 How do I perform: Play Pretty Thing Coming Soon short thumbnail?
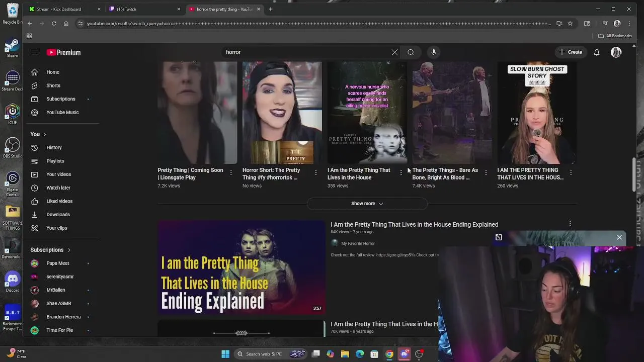[x=197, y=113]
